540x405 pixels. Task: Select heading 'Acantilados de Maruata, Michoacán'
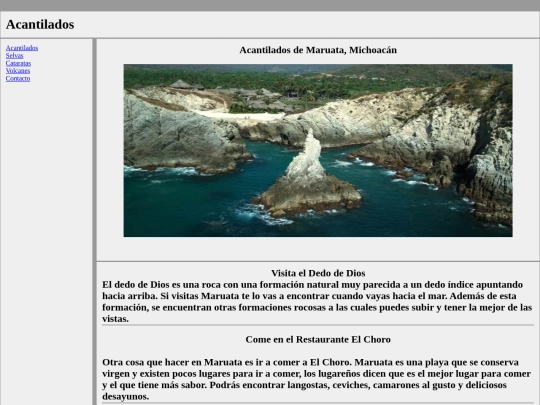(318, 50)
